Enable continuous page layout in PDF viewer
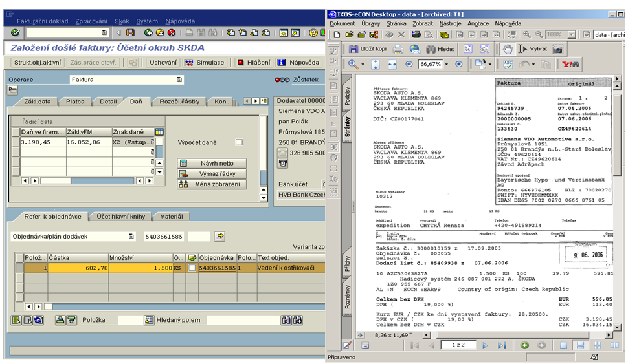This screenshot has width=628, height=364. pyautogui.click(x=580, y=346)
